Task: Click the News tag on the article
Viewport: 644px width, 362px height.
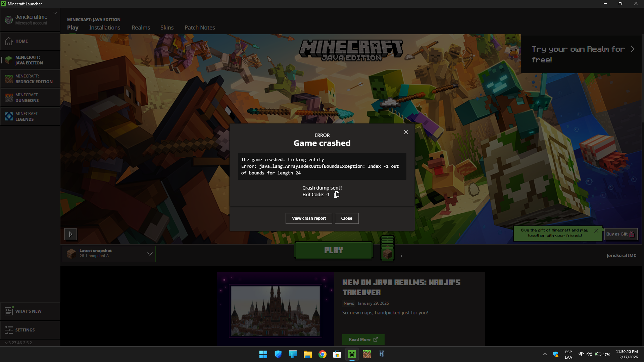Action: coord(349,303)
